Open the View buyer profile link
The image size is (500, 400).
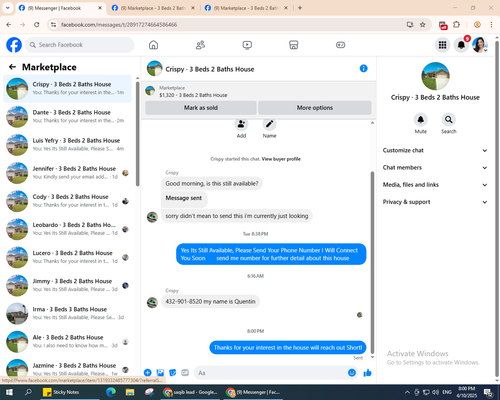(x=281, y=159)
